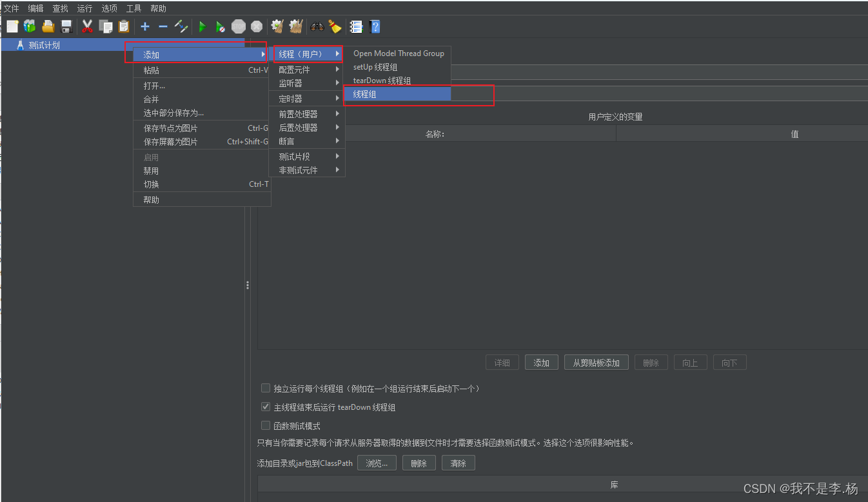Click the 清除 button for ClassPath
Screen dimensions: 868x502
click(459, 463)
